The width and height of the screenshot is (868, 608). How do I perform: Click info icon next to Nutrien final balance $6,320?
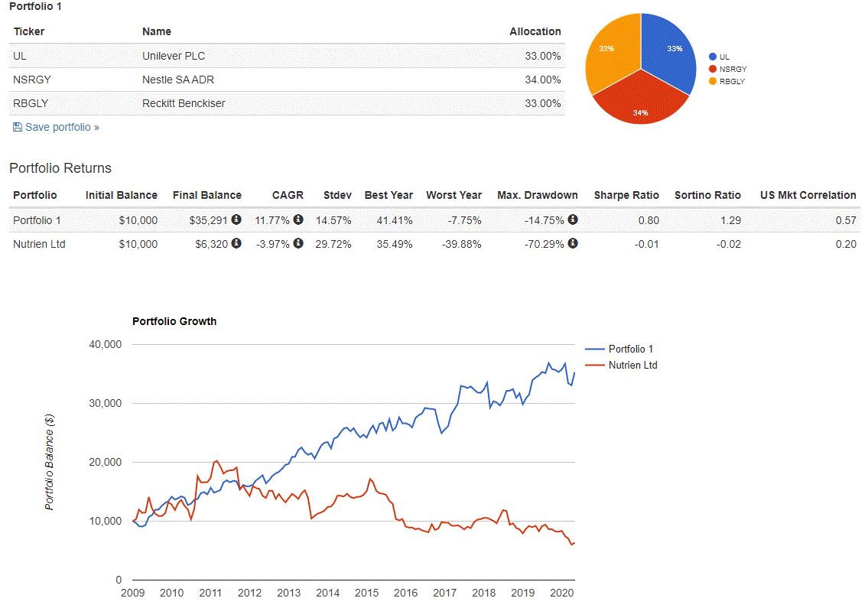coord(236,243)
